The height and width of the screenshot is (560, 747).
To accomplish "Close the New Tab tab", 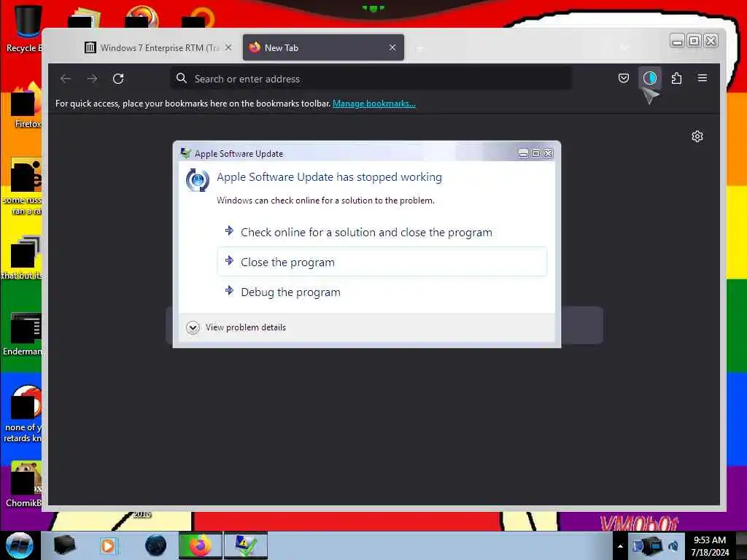I will 392,47.
